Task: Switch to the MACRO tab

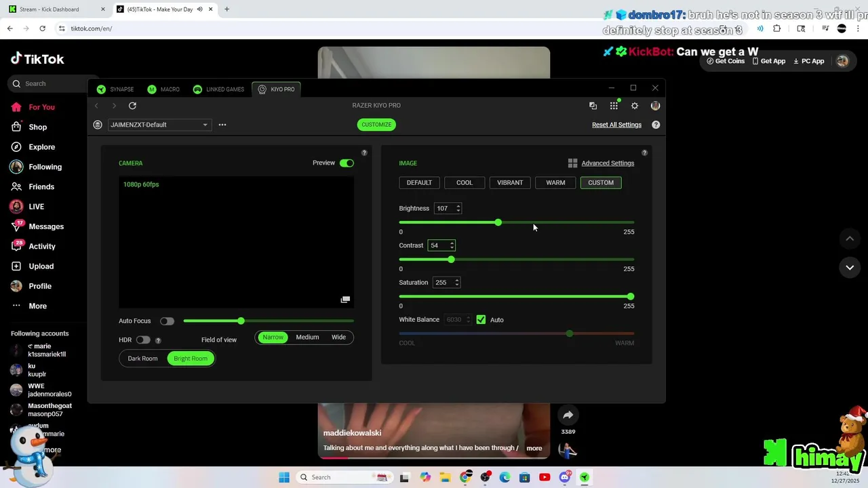Action: tap(163, 89)
